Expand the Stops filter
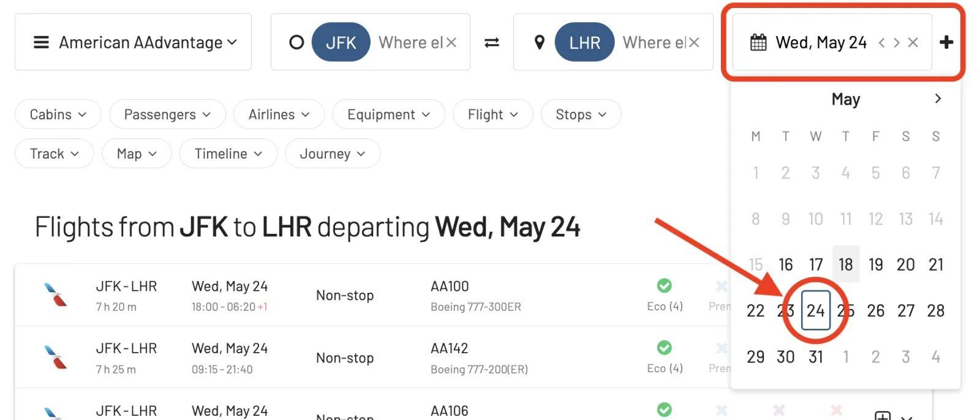Image resolution: width=980 pixels, height=420 pixels. [581, 114]
